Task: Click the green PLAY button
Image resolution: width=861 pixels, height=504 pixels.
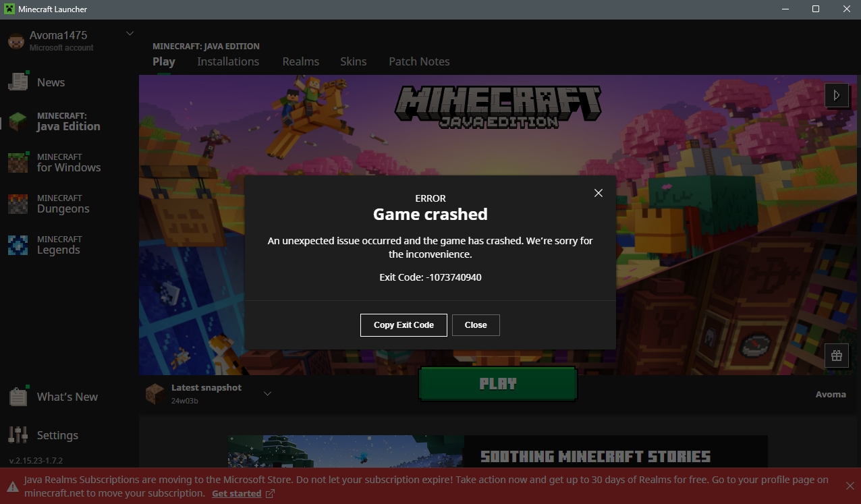Action: pyautogui.click(x=498, y=384)
